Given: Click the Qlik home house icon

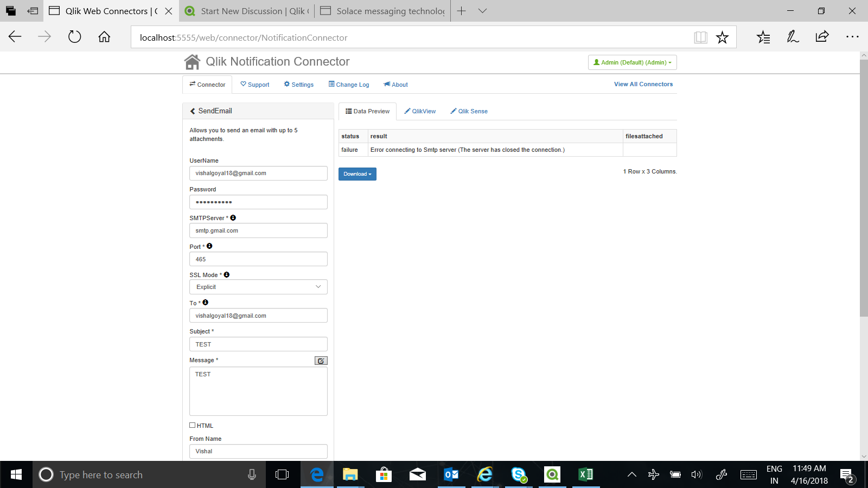Looking at the screenshot, I should pyautogui.click(x=192, y=62).
